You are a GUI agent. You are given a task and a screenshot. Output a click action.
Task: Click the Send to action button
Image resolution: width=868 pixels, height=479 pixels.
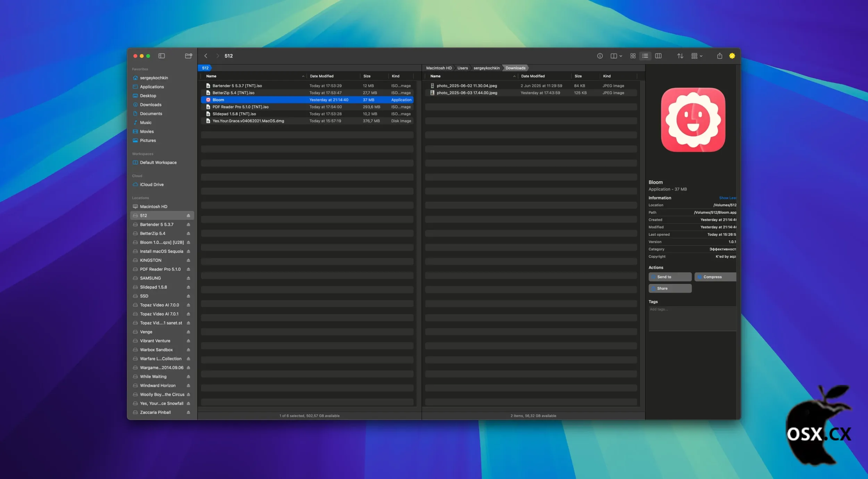tap(670, 277)
